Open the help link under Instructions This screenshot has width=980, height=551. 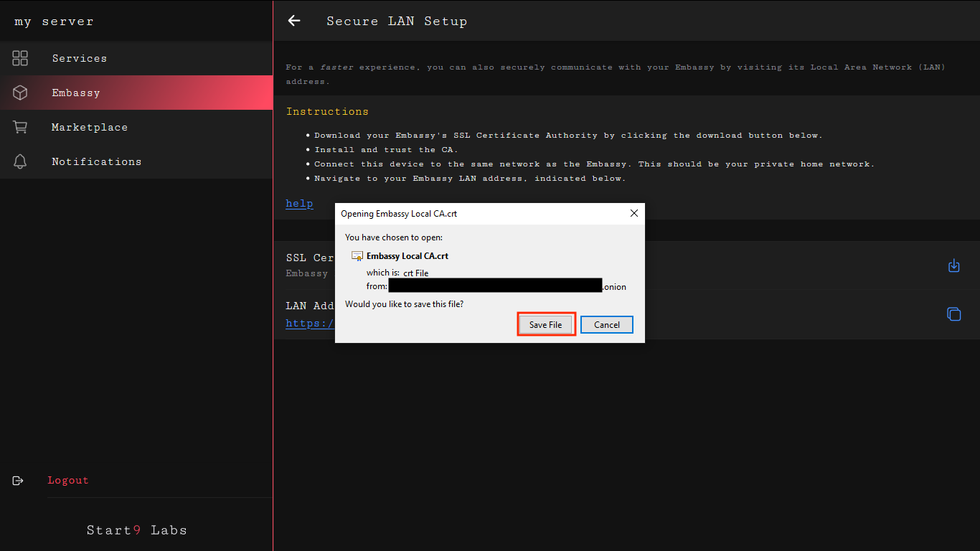point(299,204)
